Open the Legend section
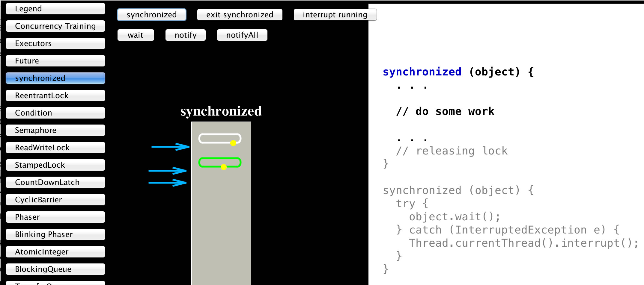The width and height of the screenshot is (644, 285). pyautogui.click(x=55, y=9)
